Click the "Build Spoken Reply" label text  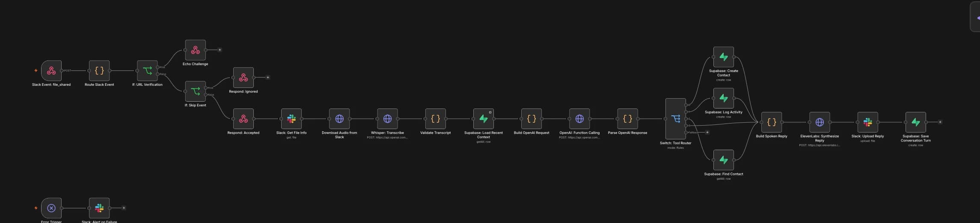point(772,136)
